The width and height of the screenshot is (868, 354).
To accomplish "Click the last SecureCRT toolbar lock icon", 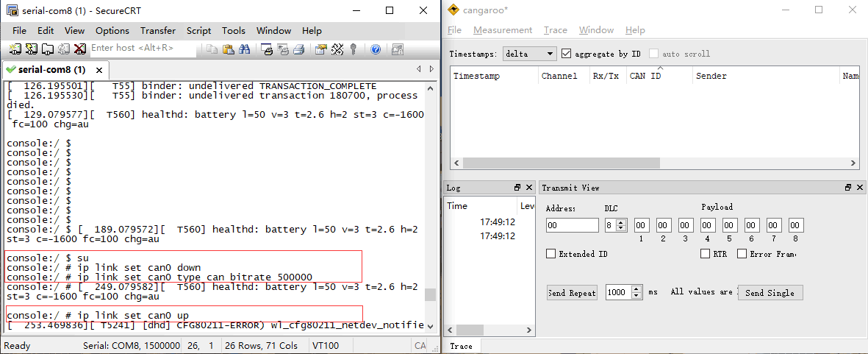I will pyautogui.click(x=397, y=49).
